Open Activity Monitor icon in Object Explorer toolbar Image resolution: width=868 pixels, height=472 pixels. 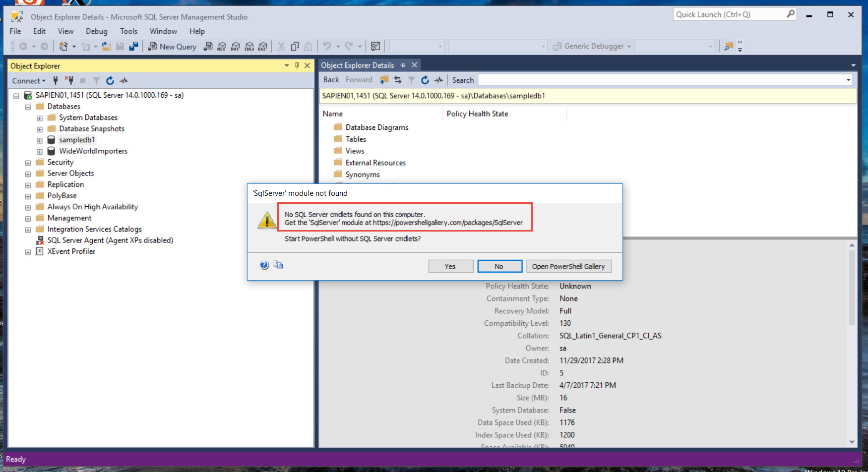click(124, 80)
